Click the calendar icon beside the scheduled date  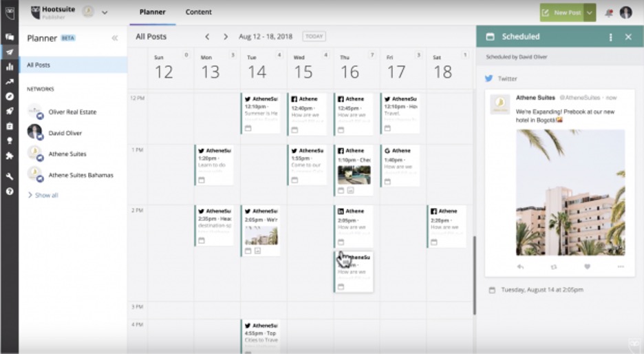492,290
